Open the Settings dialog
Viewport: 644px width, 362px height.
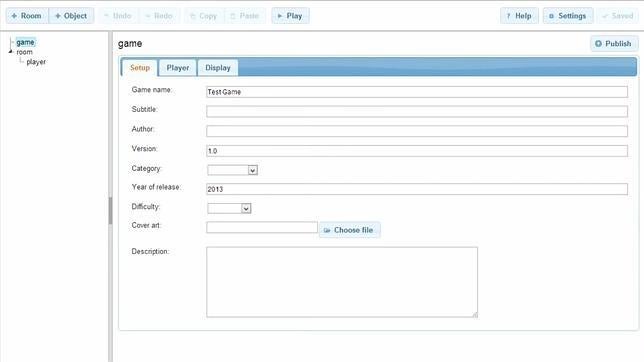[x=568, y=16]
